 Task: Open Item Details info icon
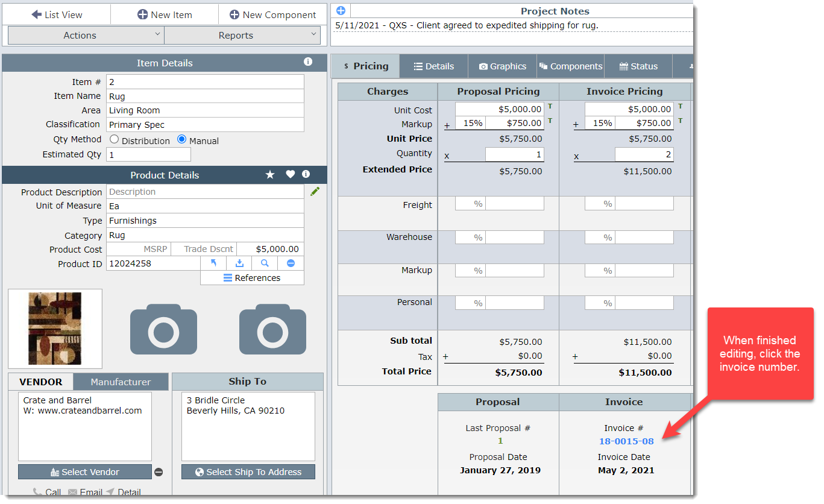pos(308,62)
